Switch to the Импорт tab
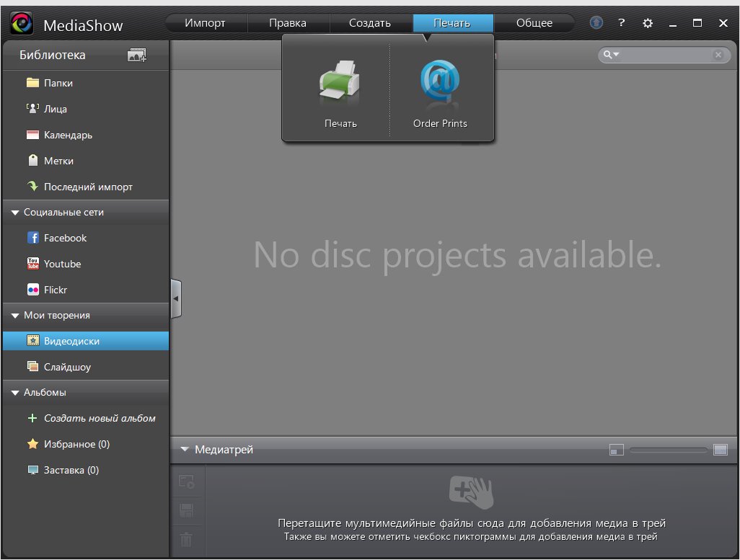Viewport: 740px width, 560px height. coord(205,23)
